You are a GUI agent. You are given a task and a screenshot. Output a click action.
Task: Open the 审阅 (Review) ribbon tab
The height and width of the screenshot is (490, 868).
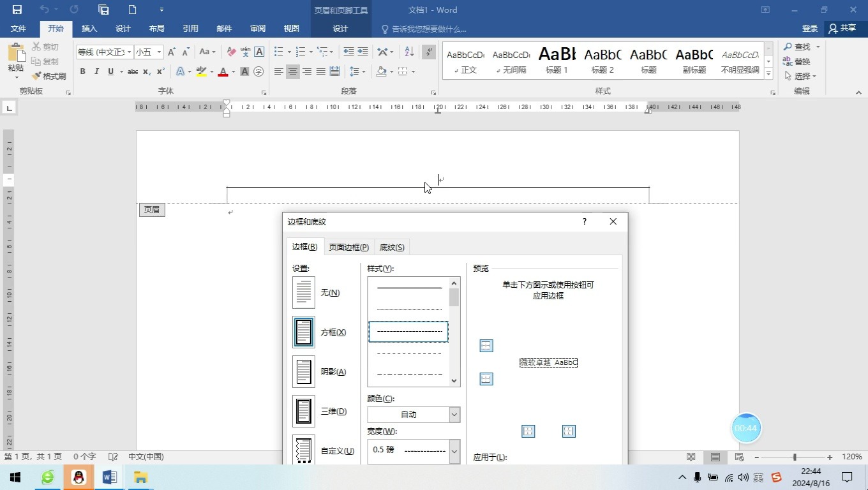(x=258, y=29)
